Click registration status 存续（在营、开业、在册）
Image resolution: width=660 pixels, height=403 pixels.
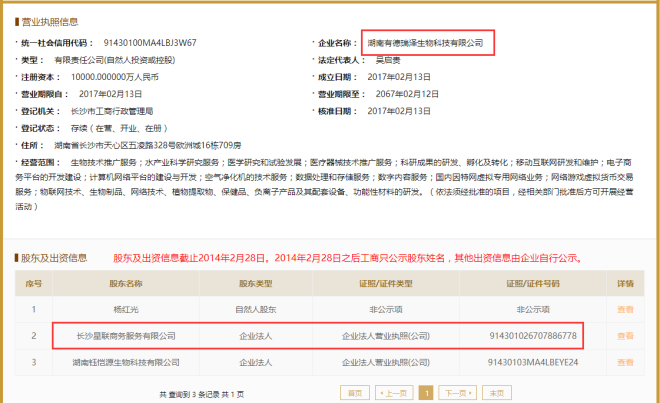119,128
